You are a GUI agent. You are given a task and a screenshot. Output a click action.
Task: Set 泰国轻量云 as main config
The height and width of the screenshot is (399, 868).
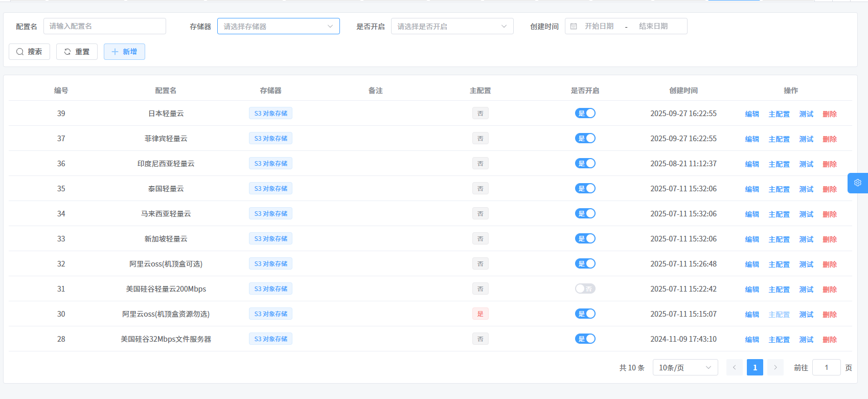coord(779,189)
